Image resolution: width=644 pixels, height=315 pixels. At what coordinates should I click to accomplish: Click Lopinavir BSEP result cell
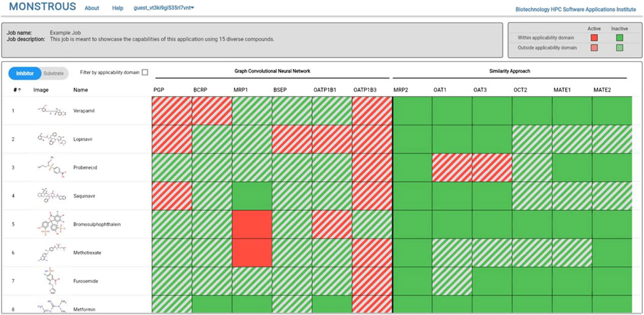tap(292, 139)
